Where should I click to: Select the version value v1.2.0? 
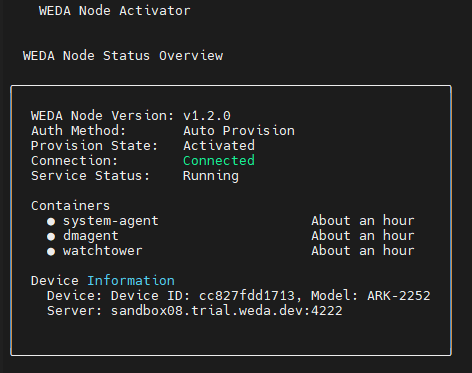pos(207,116)
